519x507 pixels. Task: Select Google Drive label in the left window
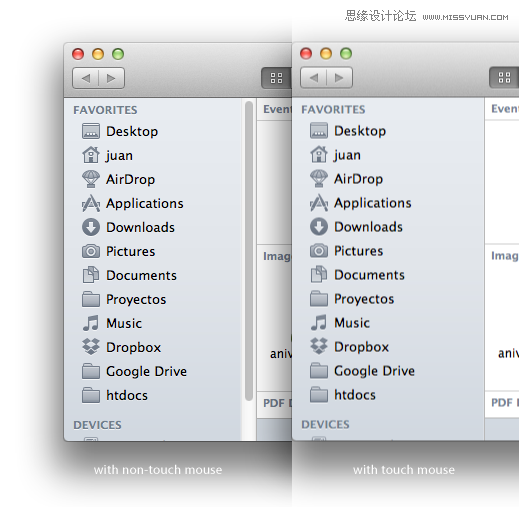click(x=146, y=371)
